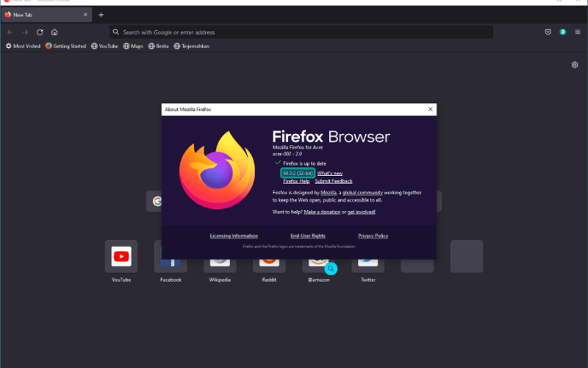Go to the home page icon
This screenshot has height=368, width=588.
point(54,32)
